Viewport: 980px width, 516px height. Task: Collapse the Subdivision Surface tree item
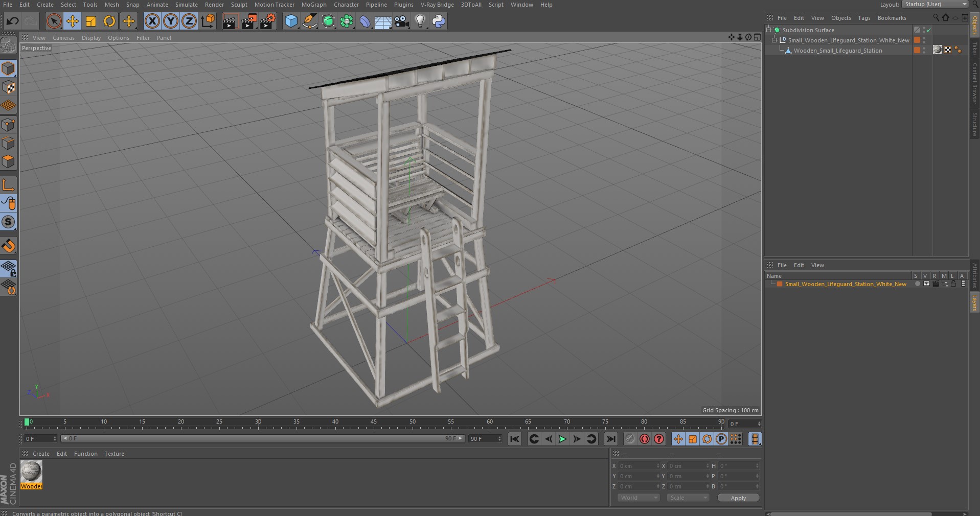(x=768, y=30)
